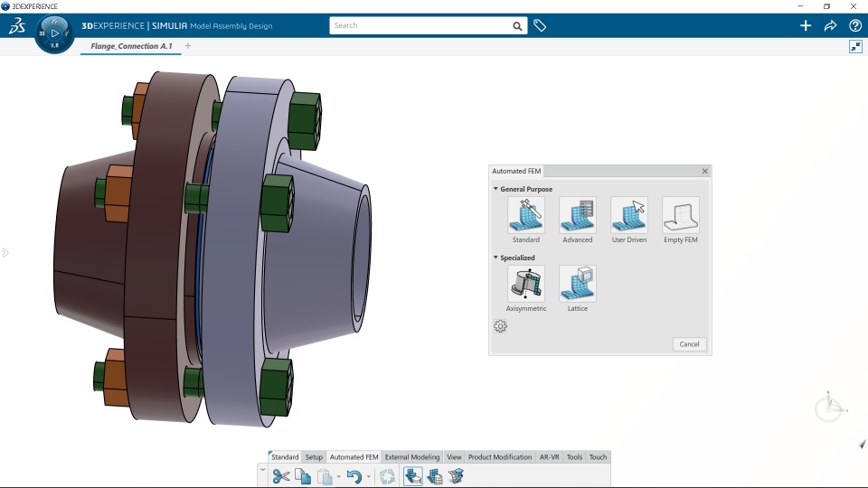Select the Standard automated FEM option
The image size is (868, 488).
525,216
